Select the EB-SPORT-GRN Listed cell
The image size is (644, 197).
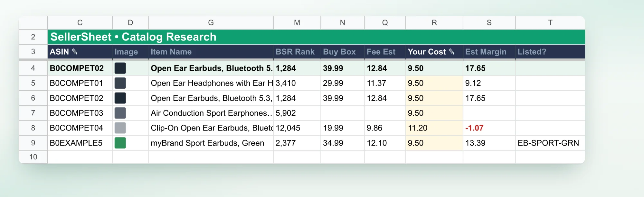click(x=550, y=143)
